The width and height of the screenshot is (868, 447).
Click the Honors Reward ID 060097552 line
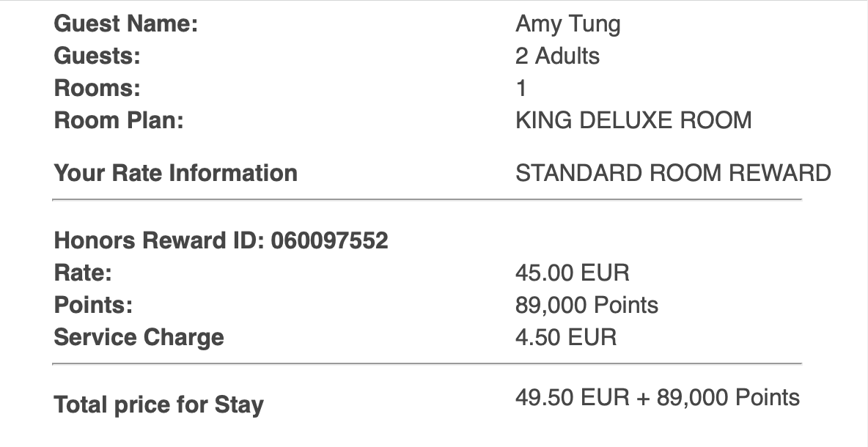221,240
